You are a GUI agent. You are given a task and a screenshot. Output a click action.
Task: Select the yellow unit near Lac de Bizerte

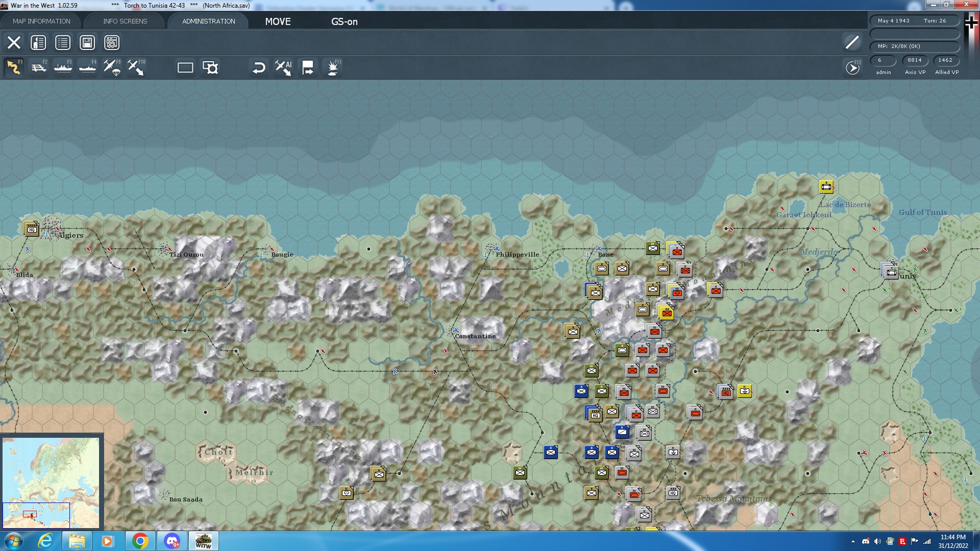point(826,187)
